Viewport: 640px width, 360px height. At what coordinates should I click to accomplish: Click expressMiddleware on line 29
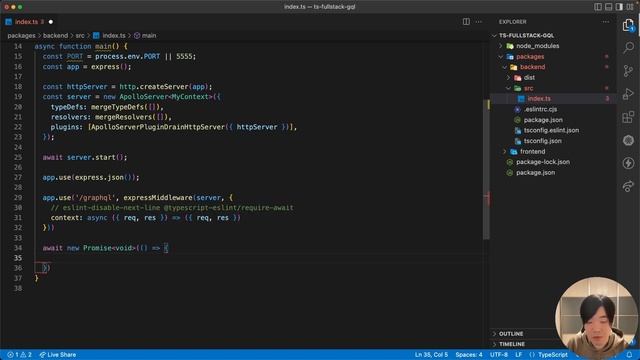pos(158,198)
